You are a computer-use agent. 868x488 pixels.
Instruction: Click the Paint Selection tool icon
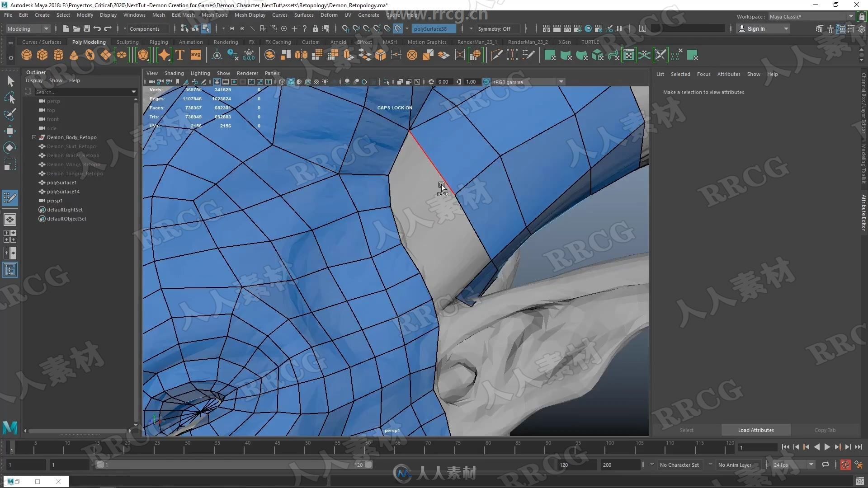coord(9,114)
